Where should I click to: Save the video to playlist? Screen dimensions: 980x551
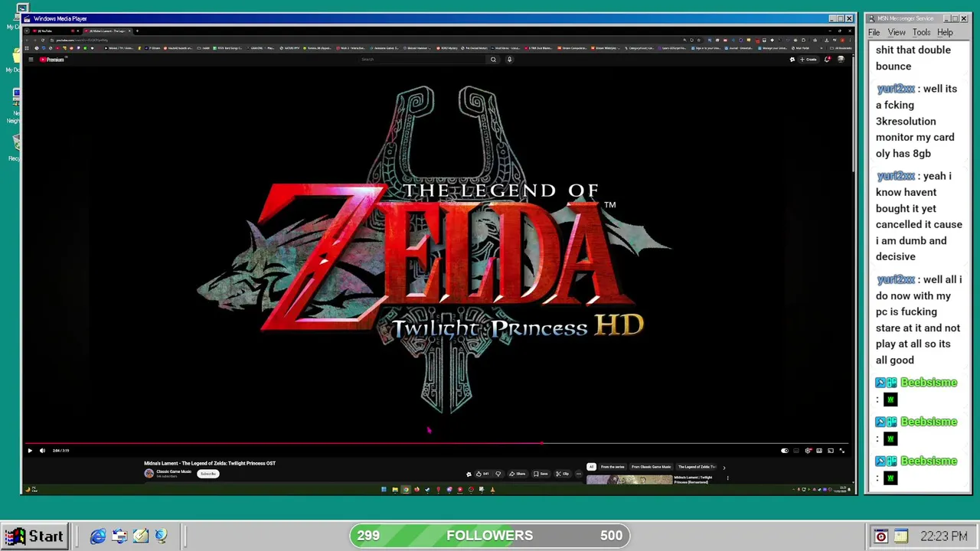(x=541, y=474)
